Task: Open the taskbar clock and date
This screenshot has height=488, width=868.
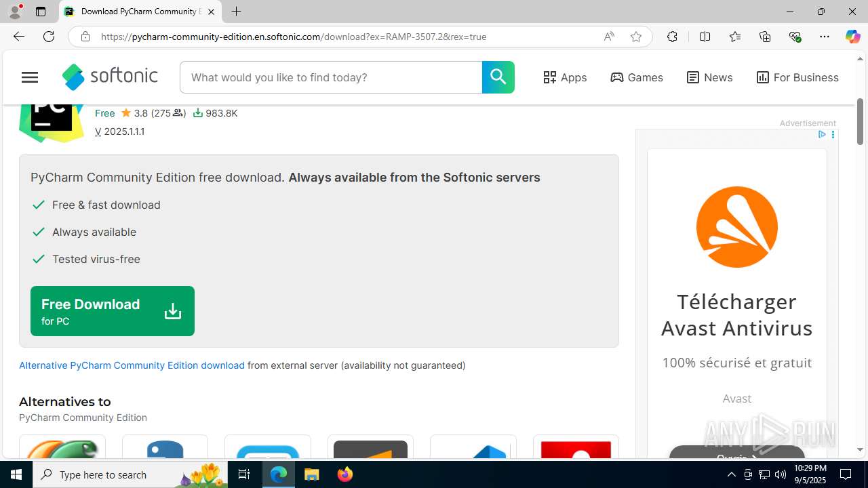Action: tap(810, 474)
